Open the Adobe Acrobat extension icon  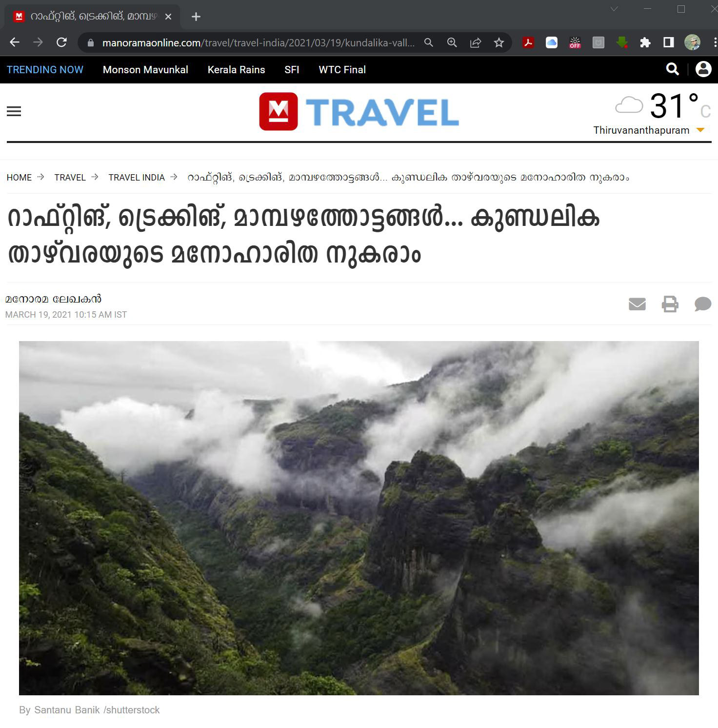click(x=528, y=43)
